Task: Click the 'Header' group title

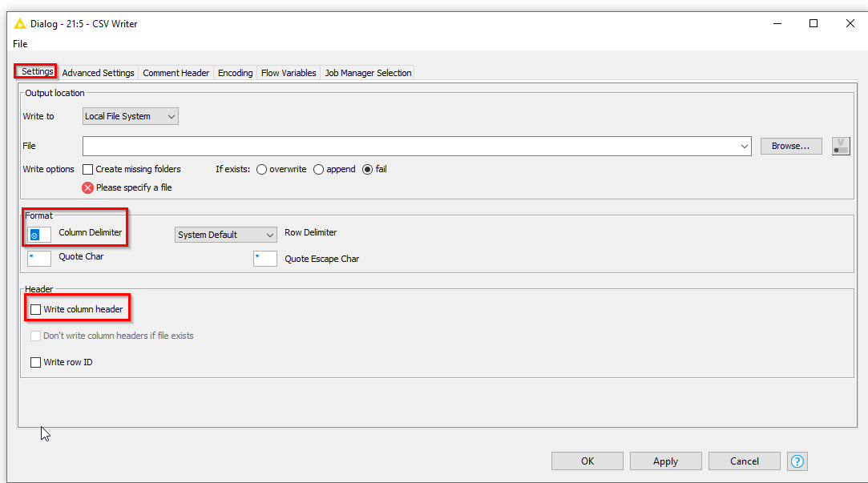Action: [38, 289]
